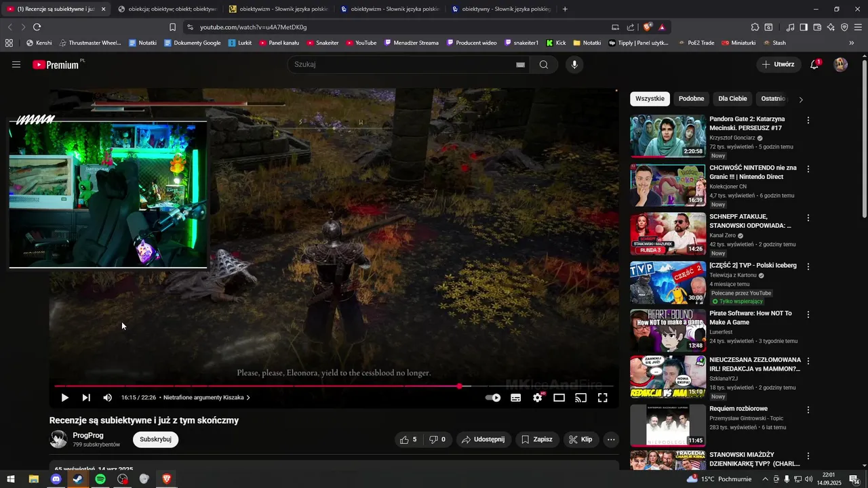Switch to theater mode
This screenshot has width=868, height=488.
(x=559, y=398)
